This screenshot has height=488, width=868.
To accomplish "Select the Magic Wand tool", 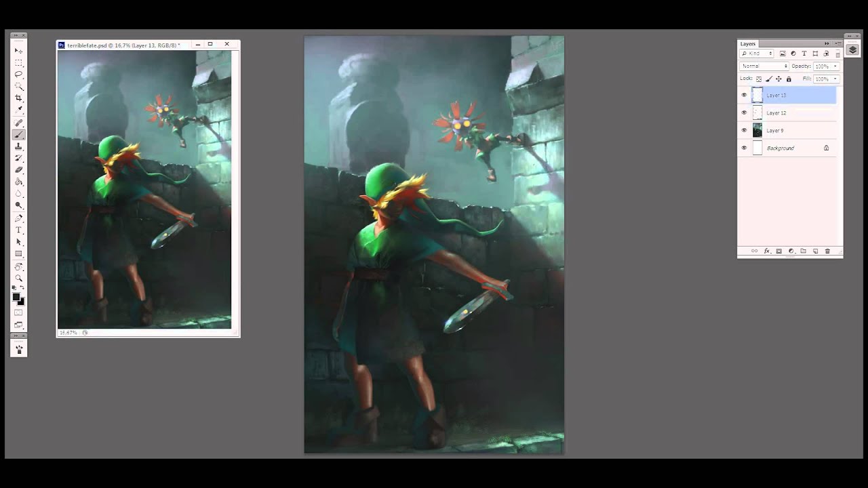I will pos(19,86).
